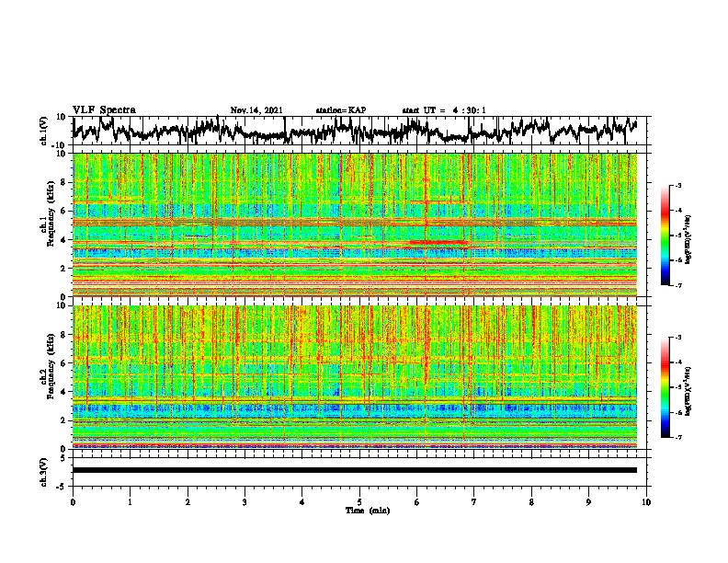Click time axis tick label "7"
The height and width of the screenshot is (563, 728).
coord(474,502)
